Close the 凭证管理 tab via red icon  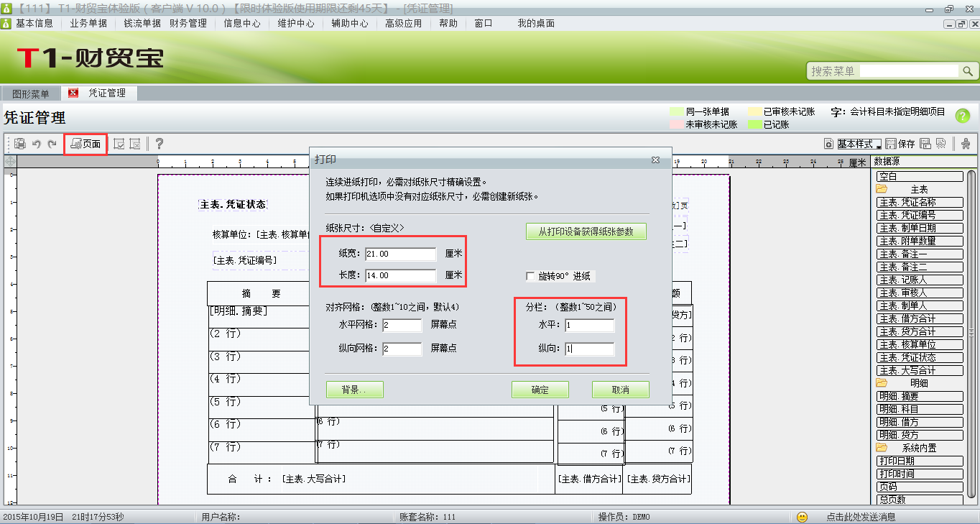pyautogui.click(x=73, y=93)
